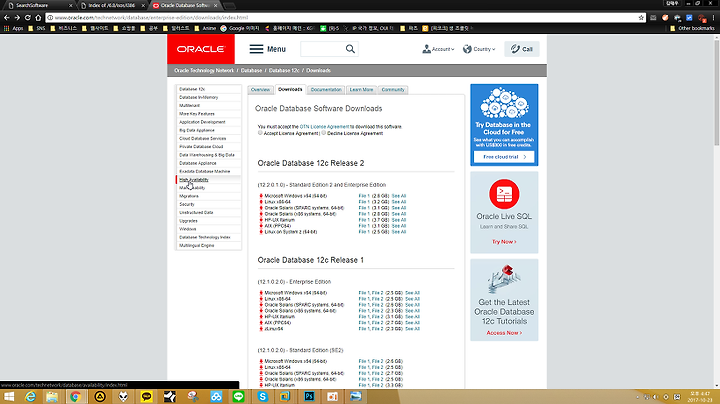Click Try Now under Oracle Live SQL
Image resolution: width=720 pixels, height=404 pixels.
(504, 241)
